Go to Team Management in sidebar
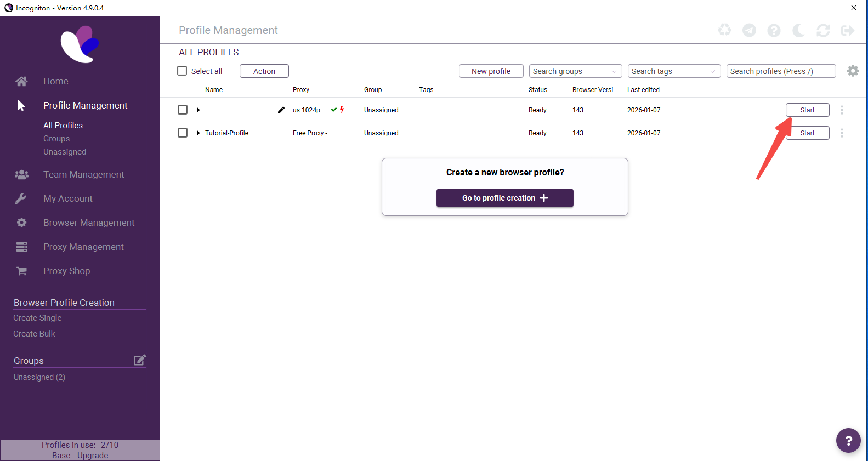 [83, 174]
